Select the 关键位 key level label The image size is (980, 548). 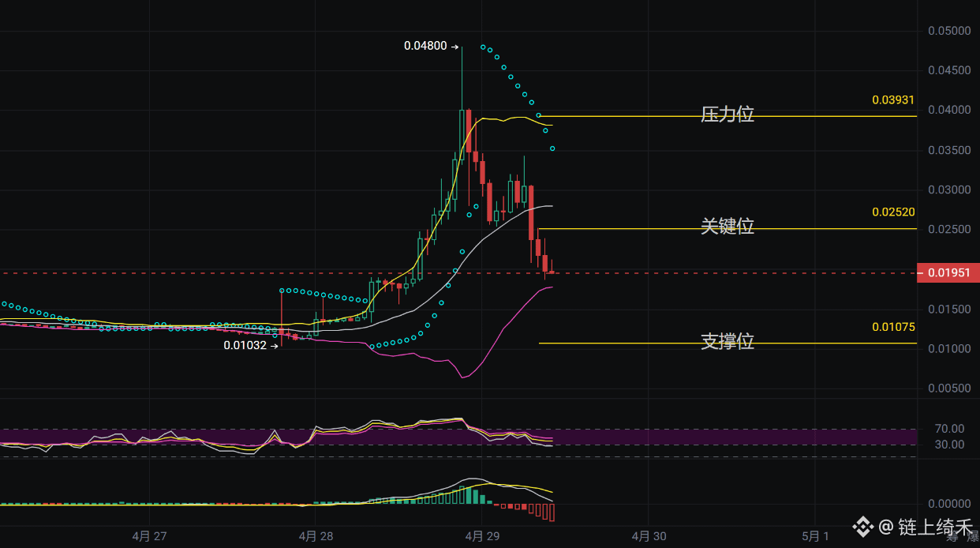point(728,227)
